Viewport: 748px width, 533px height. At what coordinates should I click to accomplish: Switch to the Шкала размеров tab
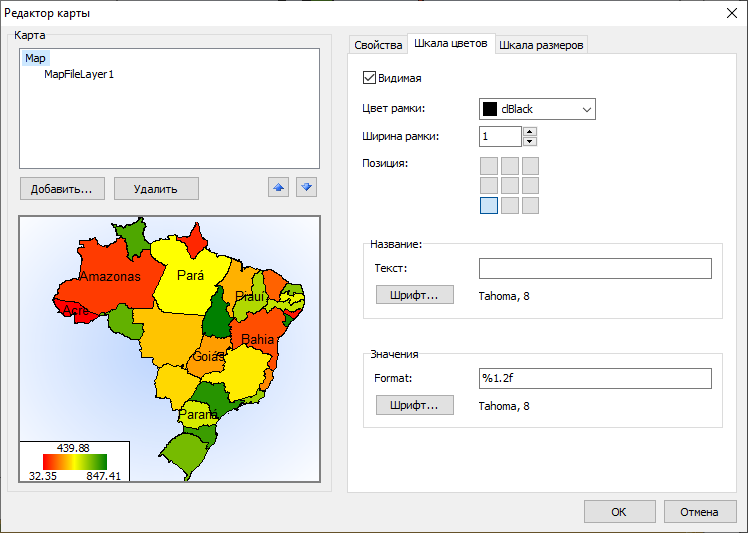coord(541,45)
